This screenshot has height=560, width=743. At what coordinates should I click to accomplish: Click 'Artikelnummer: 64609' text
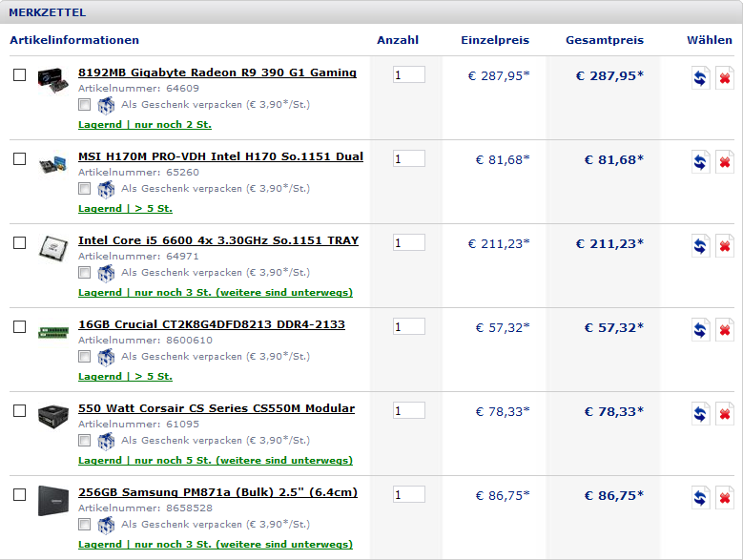pos(138,88)
